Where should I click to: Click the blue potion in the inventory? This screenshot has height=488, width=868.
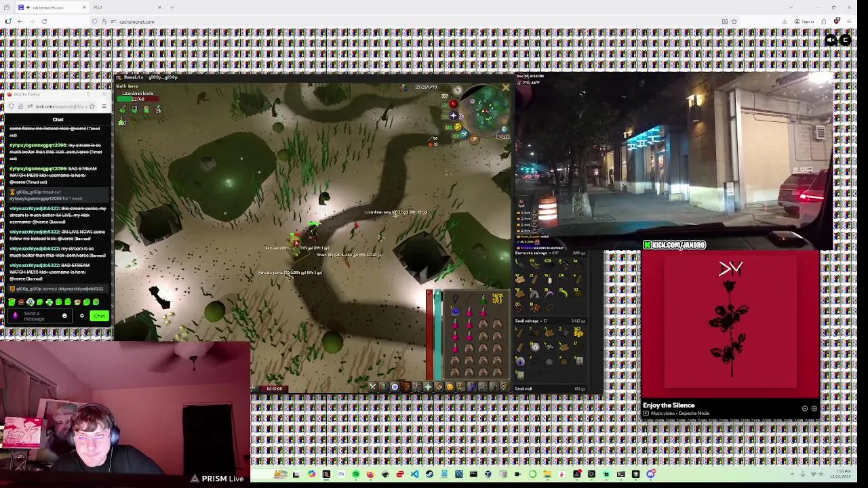click(456, 312)
